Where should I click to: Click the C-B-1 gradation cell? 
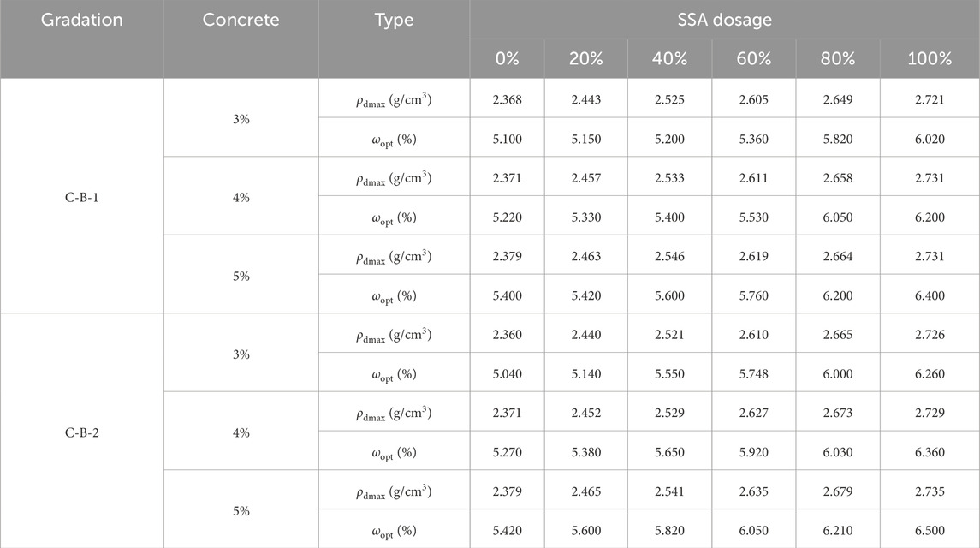[81, 197]
